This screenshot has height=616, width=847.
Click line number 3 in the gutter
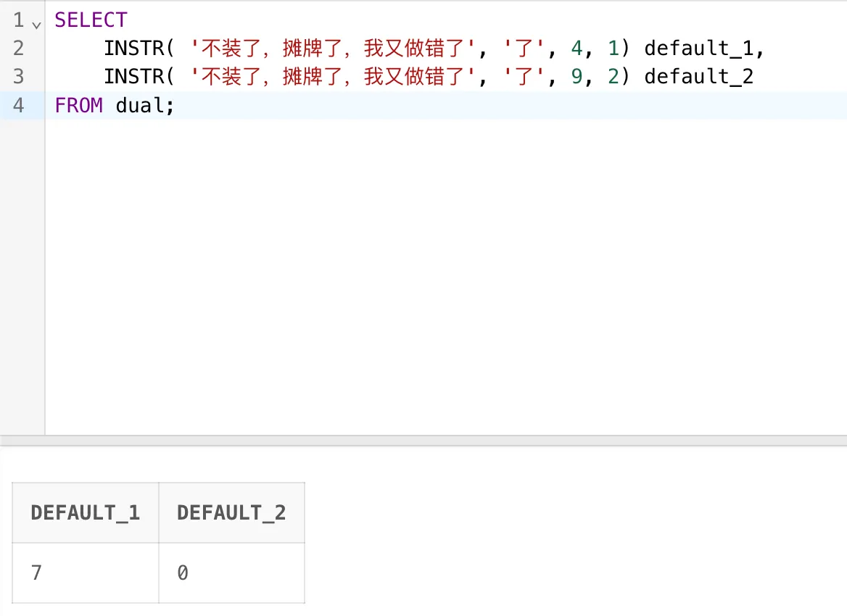point(19,76)
